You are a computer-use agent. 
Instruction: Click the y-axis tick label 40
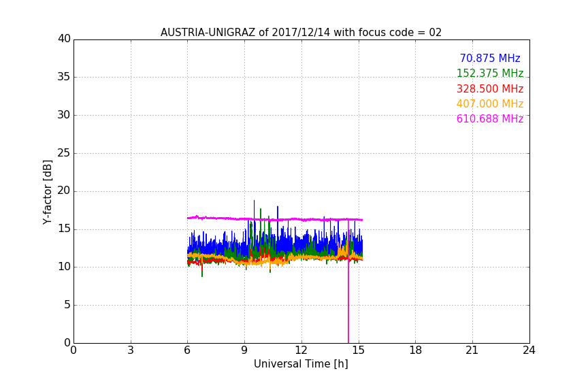[x=64, y=39]
